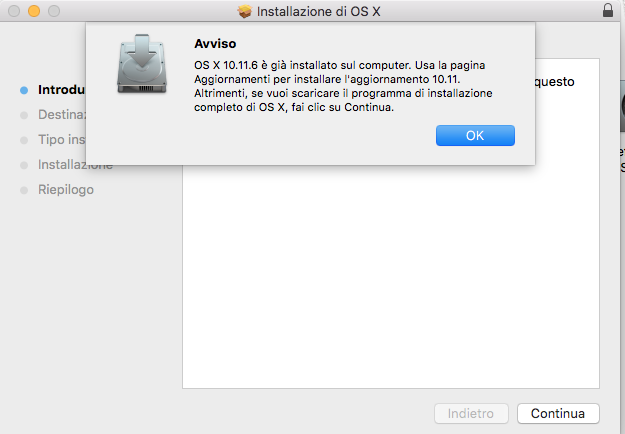625x434 pixels.
Task: Select the Introdu step in sidebar
Action: tap(61, 90)
